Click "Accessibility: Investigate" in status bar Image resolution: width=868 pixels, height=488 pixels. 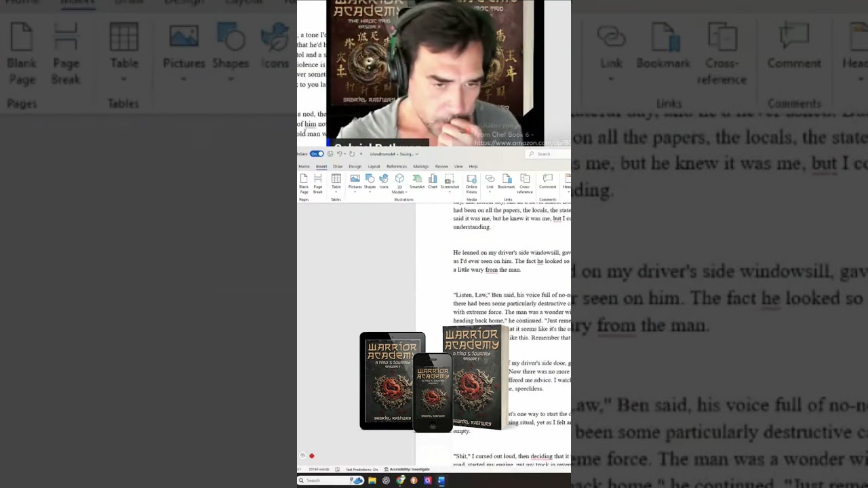[407, 469]
